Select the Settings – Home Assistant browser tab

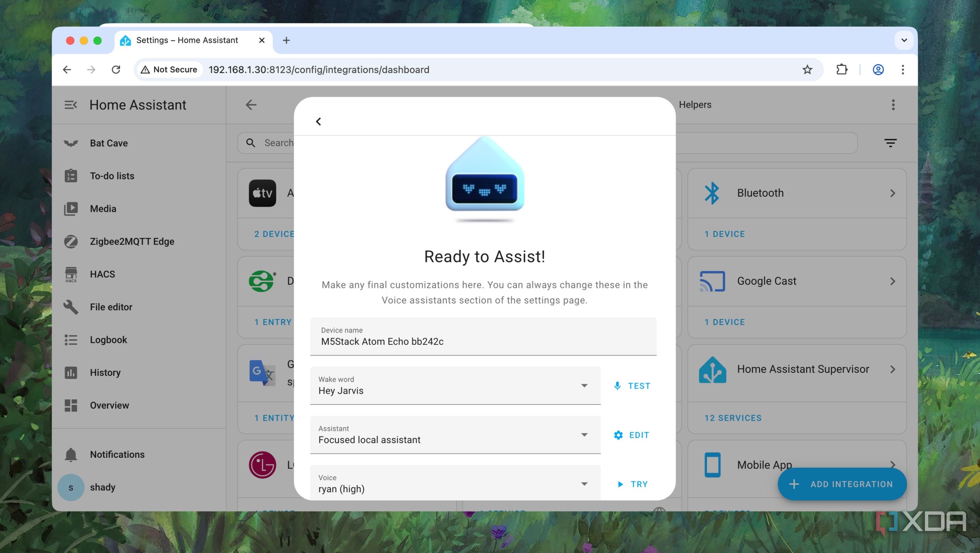point(187,40)
